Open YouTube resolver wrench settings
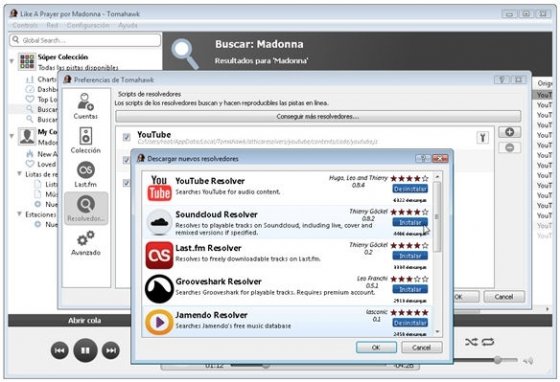The image size is (560, 382). click(x=482, y=137)
